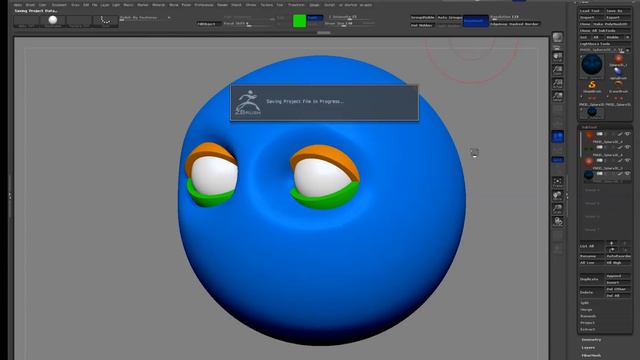The width and height of the screenshot is (640, 360).
Task: Click the AAHalf icon
Action: (558, 97)
